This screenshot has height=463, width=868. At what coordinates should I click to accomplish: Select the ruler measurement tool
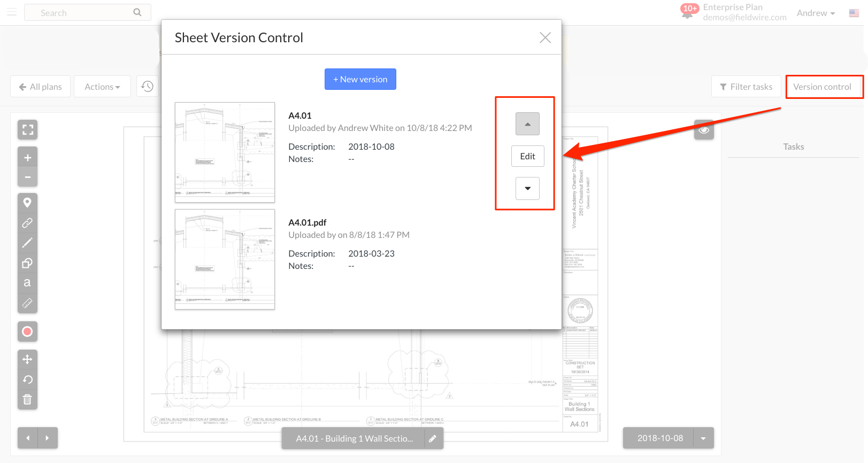[27, 303]
